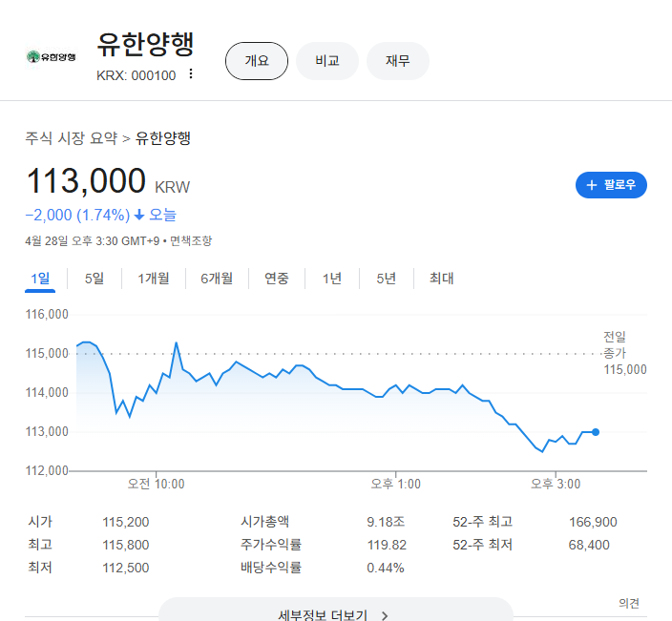Open the 재무 tab
The height and width of the screenshot is (621, 672).
[398, 61]
